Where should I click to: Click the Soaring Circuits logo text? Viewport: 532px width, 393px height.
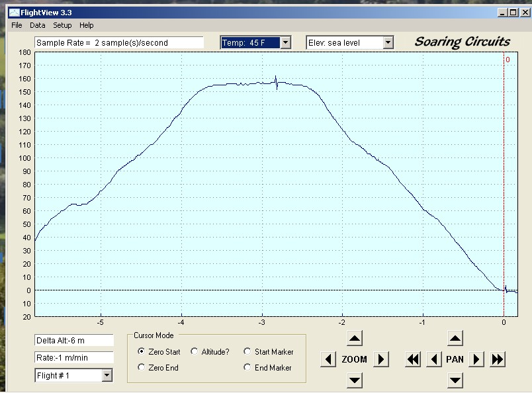(462, 42)
